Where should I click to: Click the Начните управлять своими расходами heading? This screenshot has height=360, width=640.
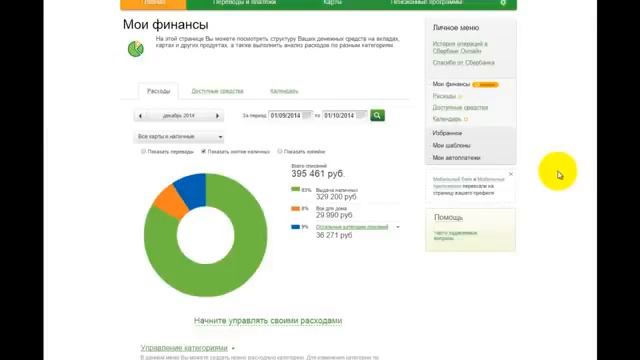268,321
